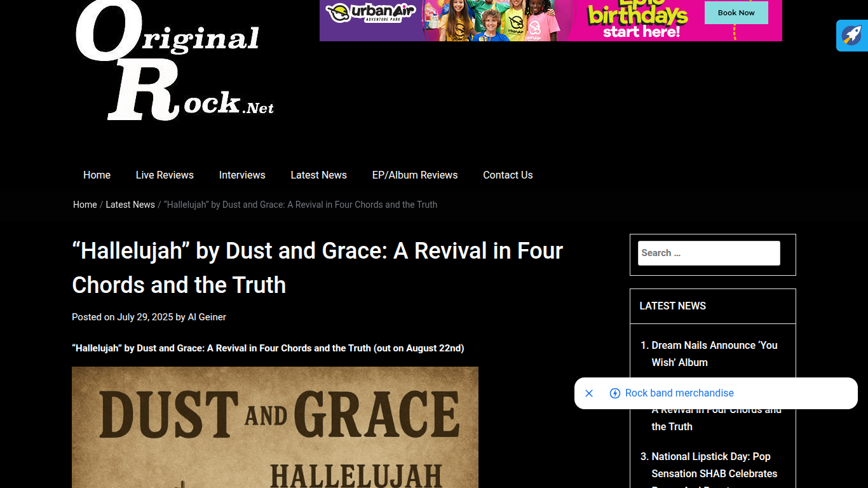The width and height of the screenshot is (868, 488).
Task: Click the Book Now button in ad
Action: (x=736, y=13)
